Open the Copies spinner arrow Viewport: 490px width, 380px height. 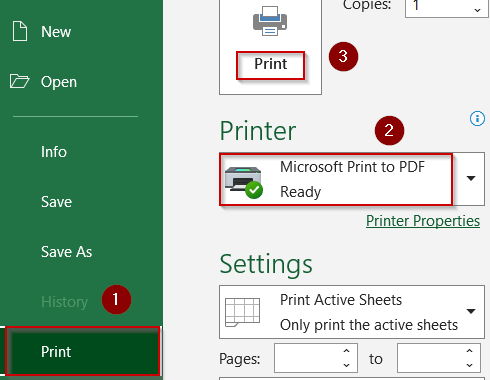(x=477, y=10)
